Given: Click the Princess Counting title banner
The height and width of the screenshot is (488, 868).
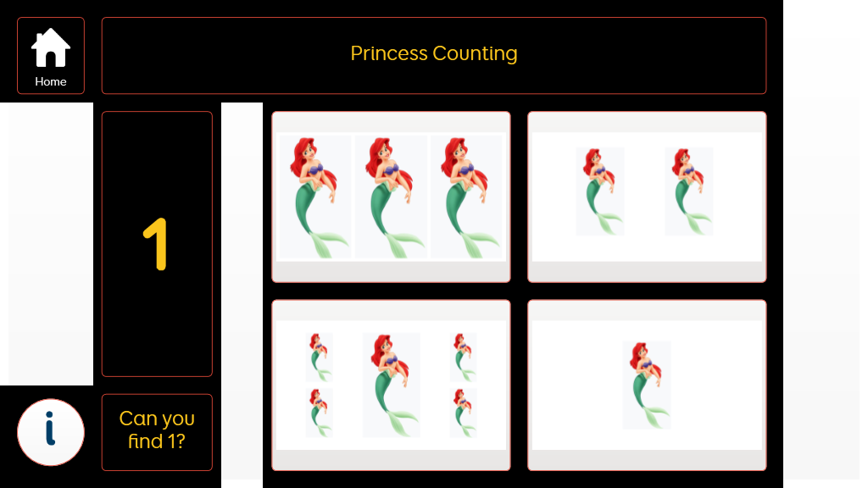Looking at the screenshot, I should click(x=434, y=55).
